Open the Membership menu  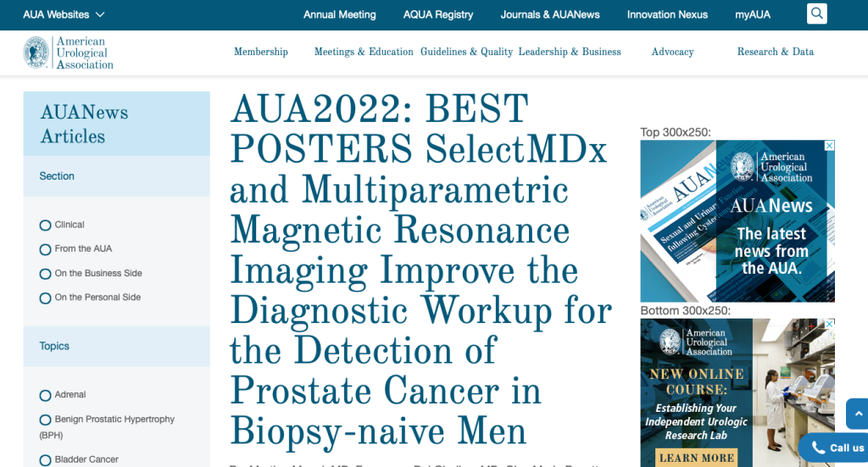(x=261, y=52)
